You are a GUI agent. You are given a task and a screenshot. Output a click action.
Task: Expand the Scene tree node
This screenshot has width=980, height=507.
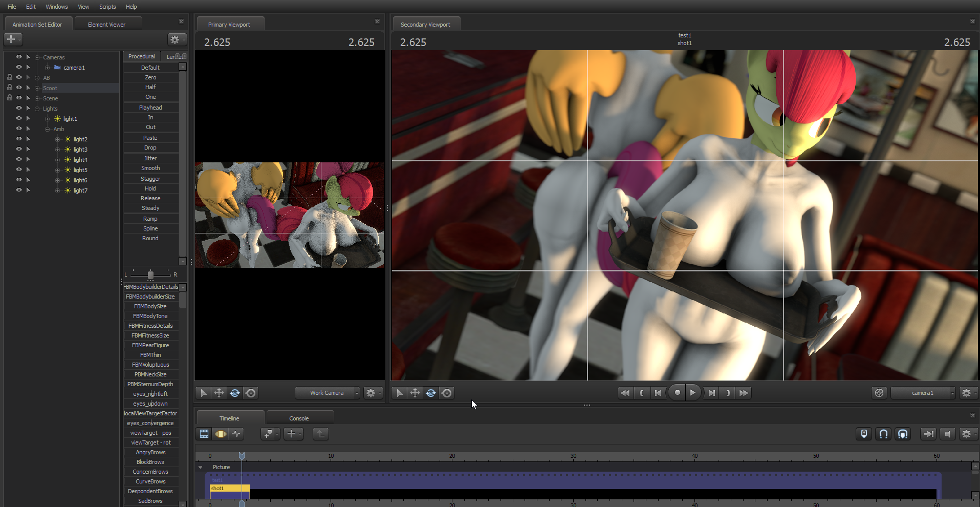[37, 98]
